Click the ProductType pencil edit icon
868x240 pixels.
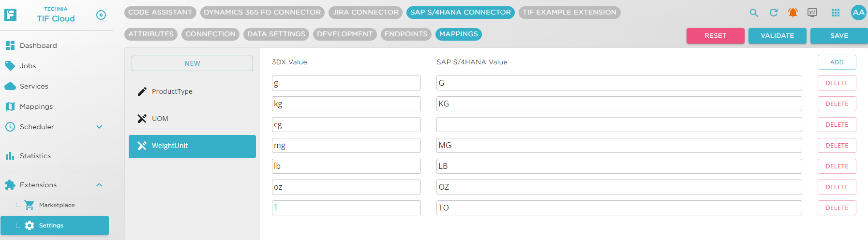[x=142, y=91]
